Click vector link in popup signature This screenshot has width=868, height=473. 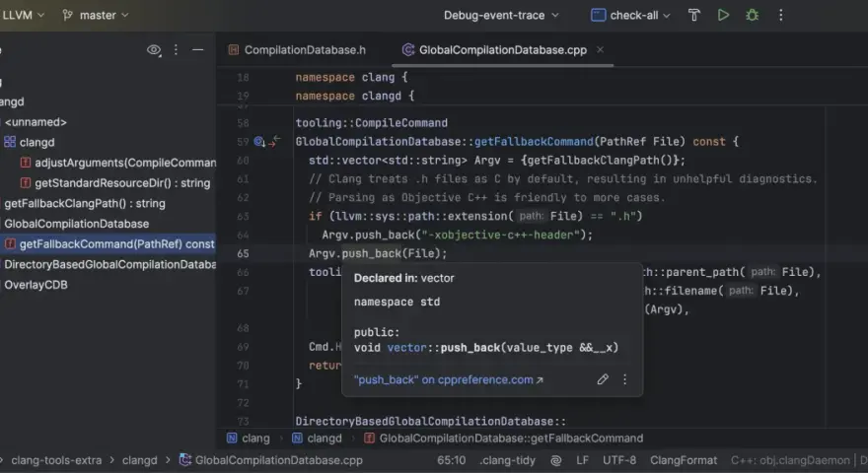point(406,348)
